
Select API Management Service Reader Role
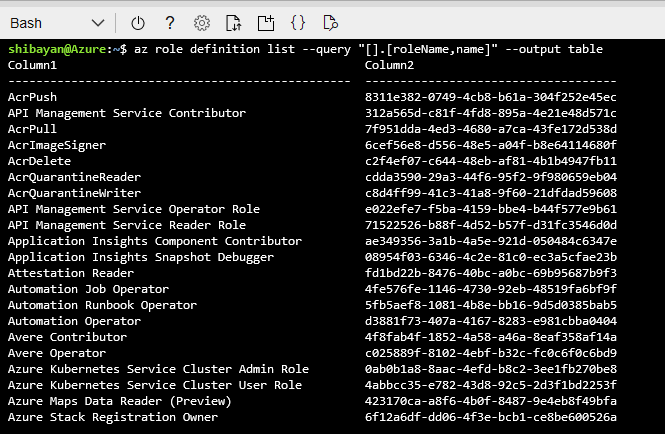pos(127,225)
